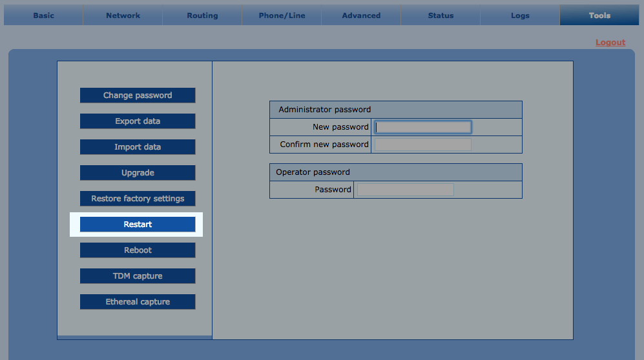Viewport: 644px width, 360px height.
Task: Open the TDM capture tool
Action: [138, 276]
